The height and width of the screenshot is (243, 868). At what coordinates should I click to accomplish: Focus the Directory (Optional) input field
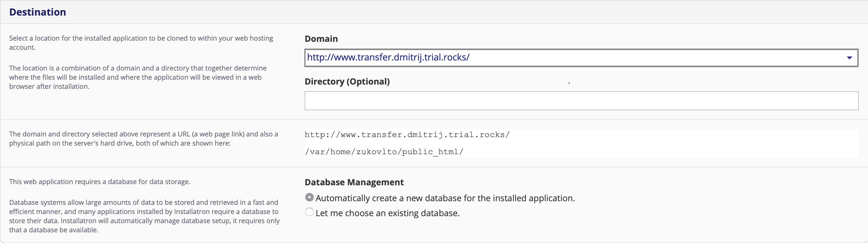pos(581,100)
